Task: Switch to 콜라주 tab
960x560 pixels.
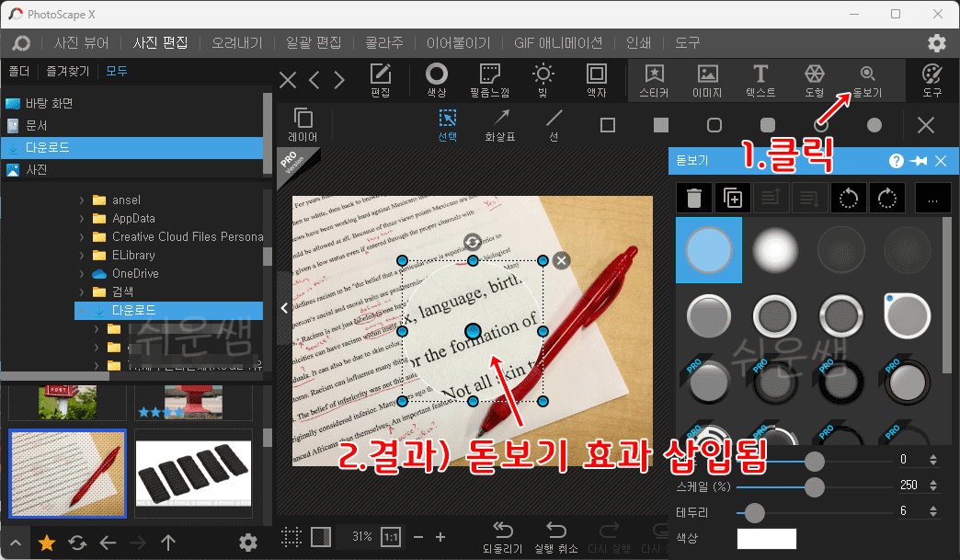Action: coord(384,43)
